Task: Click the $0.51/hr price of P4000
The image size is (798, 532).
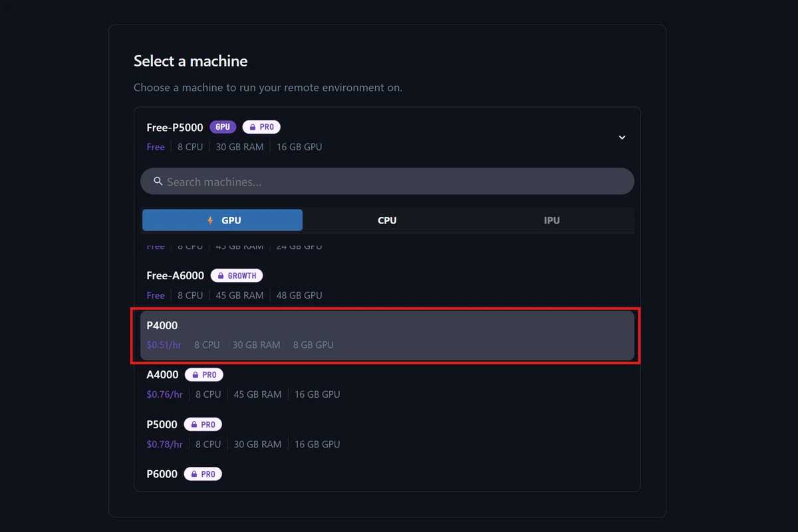Action: pyautogui.click(x=164, y=344)
